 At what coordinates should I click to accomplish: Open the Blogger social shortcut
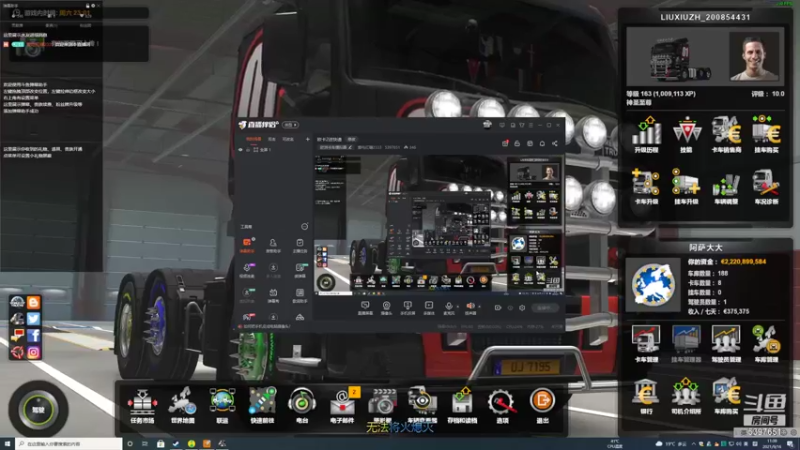[x=34, y=303]
